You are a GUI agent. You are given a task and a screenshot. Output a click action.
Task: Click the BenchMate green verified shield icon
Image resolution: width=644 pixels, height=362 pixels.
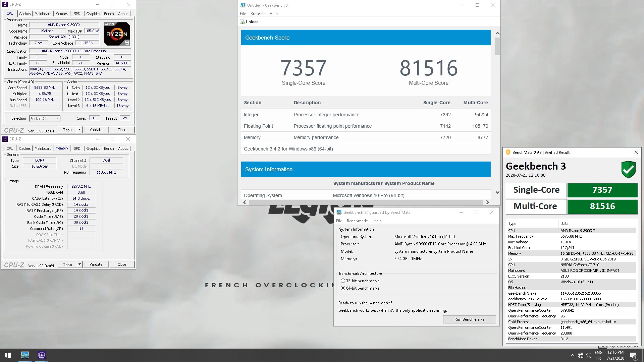[628, 170]
